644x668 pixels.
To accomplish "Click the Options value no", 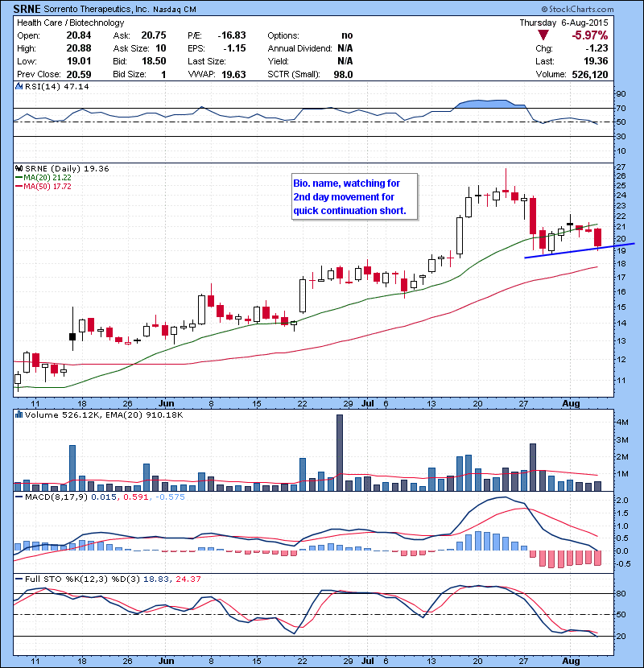I will [347, 35].
